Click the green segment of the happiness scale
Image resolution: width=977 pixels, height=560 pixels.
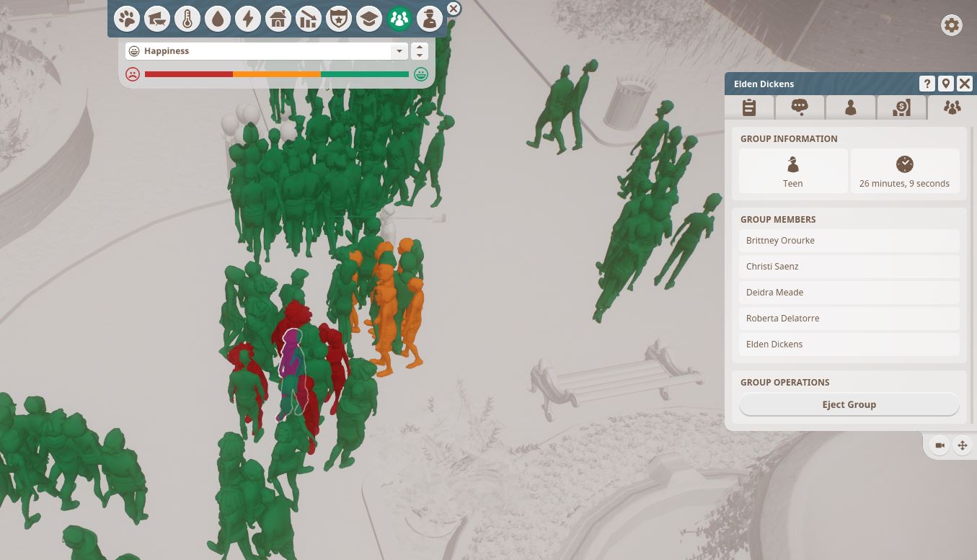pyautogui.click(x=365, y=74)
